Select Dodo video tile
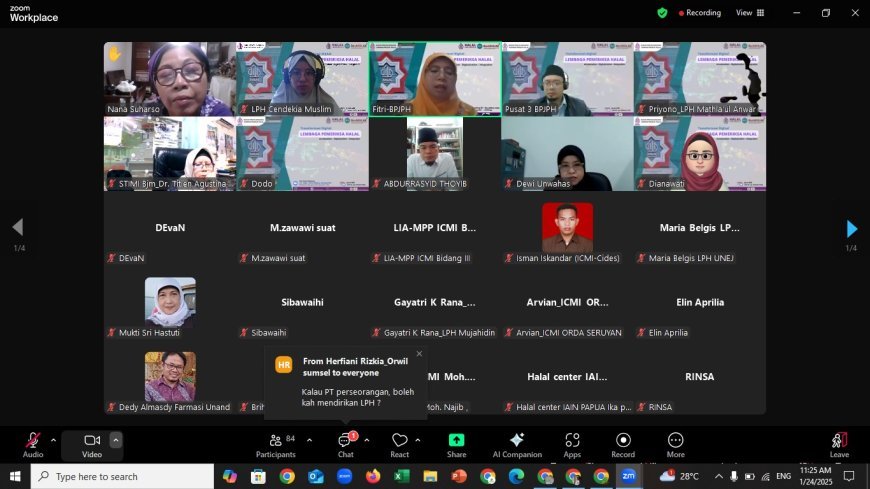The width and height of the screenshot is (870, 489). coord(302,154)
